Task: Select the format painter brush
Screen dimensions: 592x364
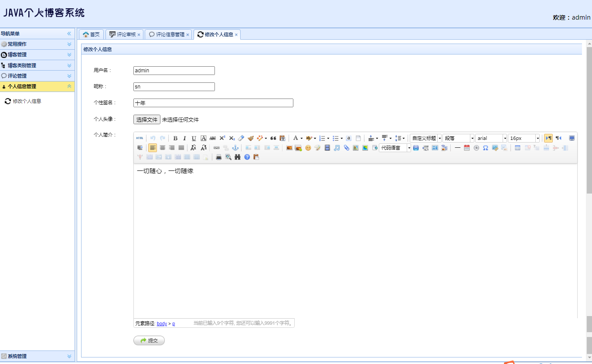Action: point(251,138)
